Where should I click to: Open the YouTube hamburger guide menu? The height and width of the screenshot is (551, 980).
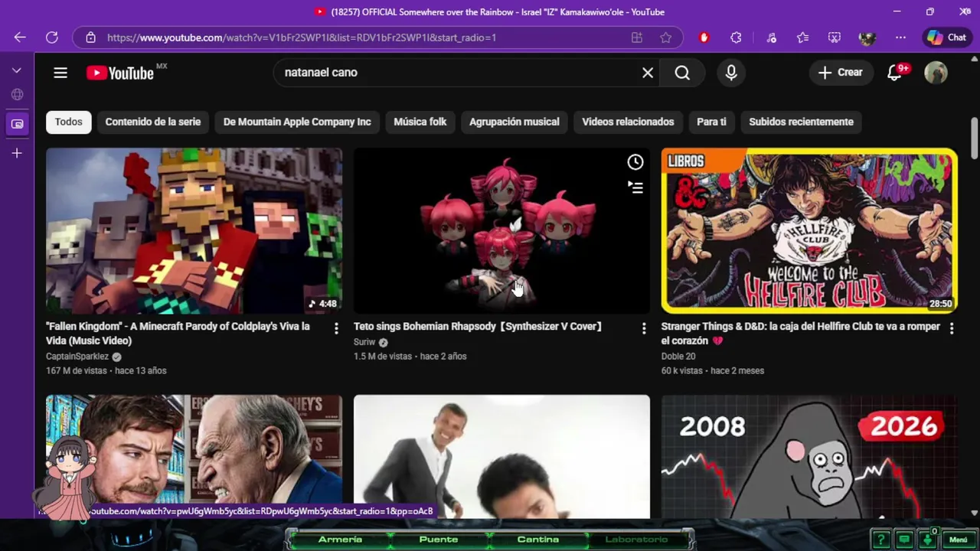point(60,73)
